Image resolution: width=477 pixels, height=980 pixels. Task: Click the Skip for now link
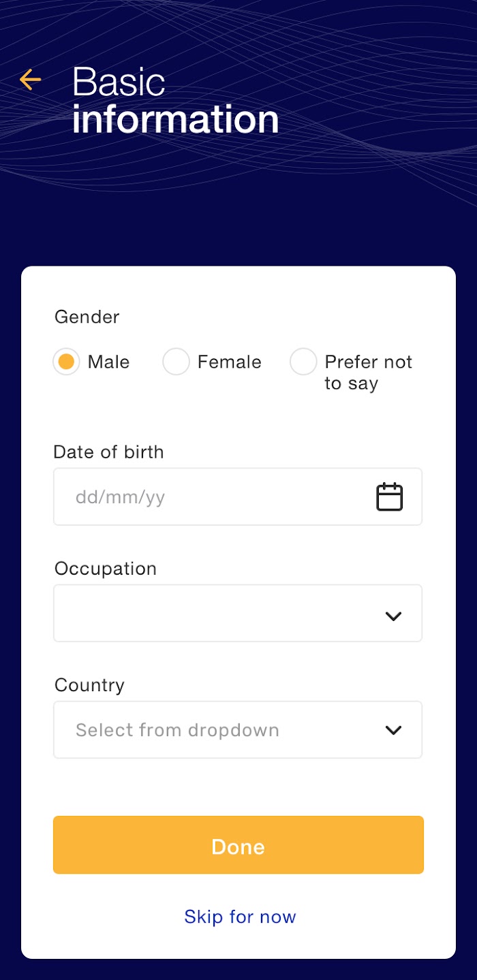click(240, 917)
